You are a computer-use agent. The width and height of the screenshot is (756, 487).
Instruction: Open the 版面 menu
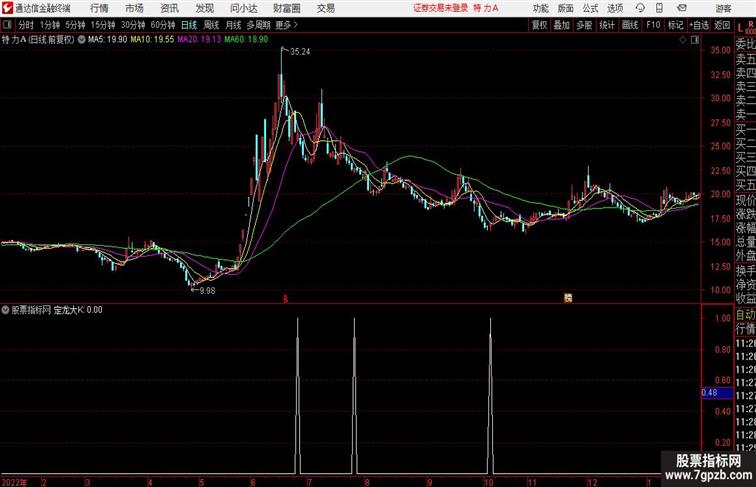[566, 8]
